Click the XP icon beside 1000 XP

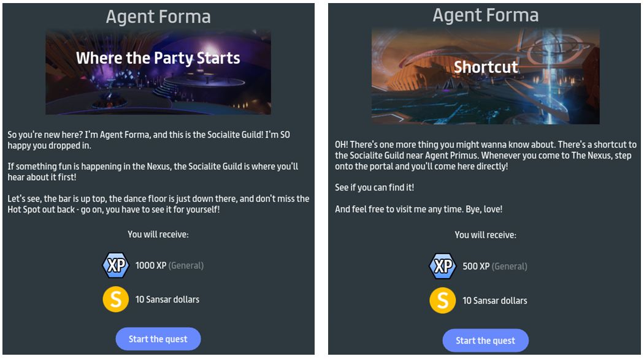pos(115,265)
